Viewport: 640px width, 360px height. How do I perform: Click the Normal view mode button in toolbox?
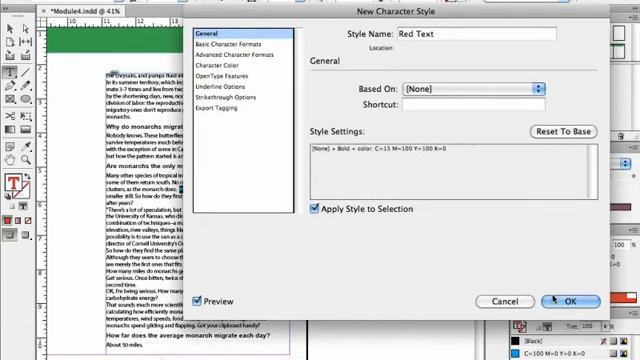10,235
